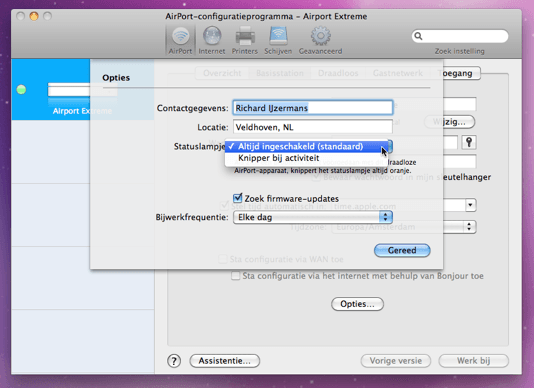Open the Geavanceerd settings pane
Screen dimensions: 534x388
[x=320, y=41]
